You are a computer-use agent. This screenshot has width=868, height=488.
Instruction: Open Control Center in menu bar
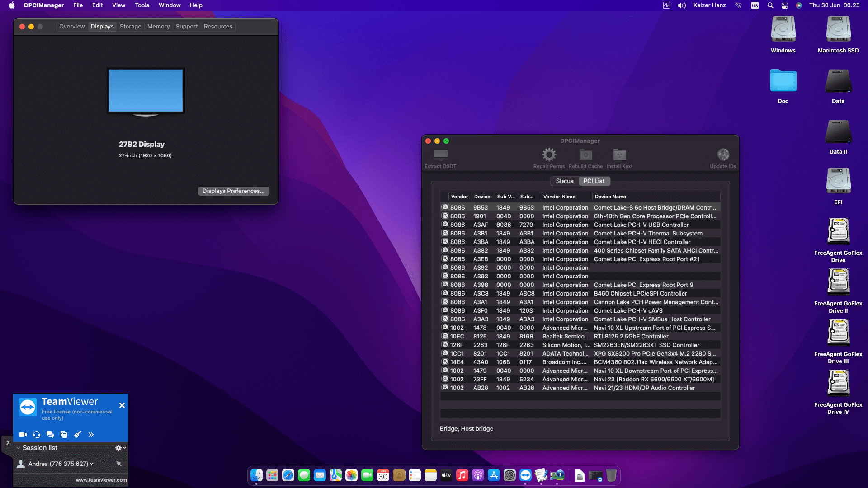coord(785,5)
